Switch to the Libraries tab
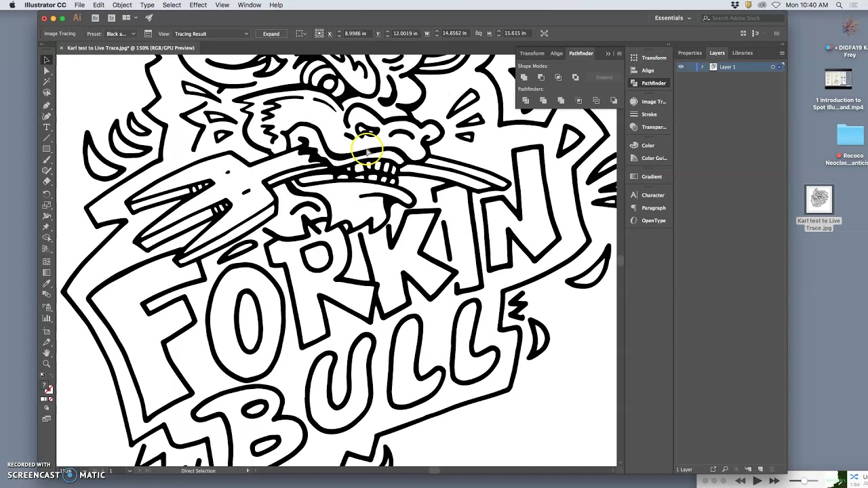868x488 pixels. tap(742, 53)
